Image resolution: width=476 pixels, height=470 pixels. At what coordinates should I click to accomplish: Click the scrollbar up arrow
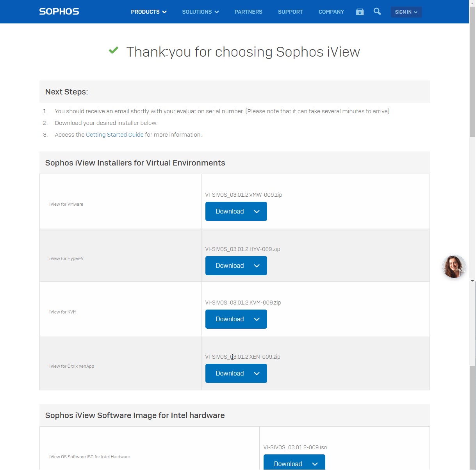472,3
